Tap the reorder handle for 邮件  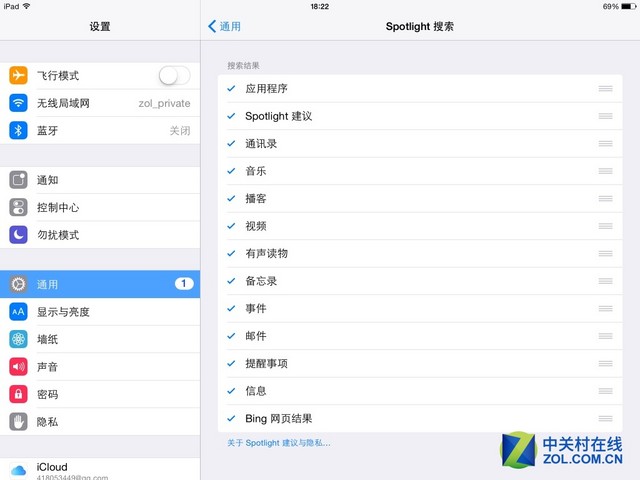605,336
